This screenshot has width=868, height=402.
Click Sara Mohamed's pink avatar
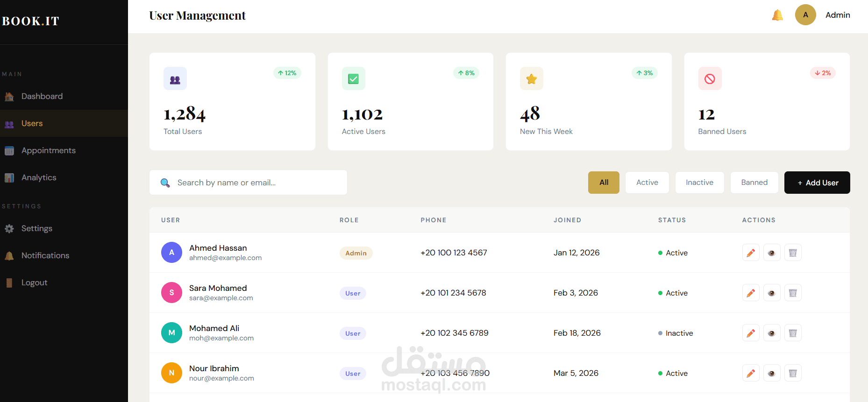(x=171, y=292)
